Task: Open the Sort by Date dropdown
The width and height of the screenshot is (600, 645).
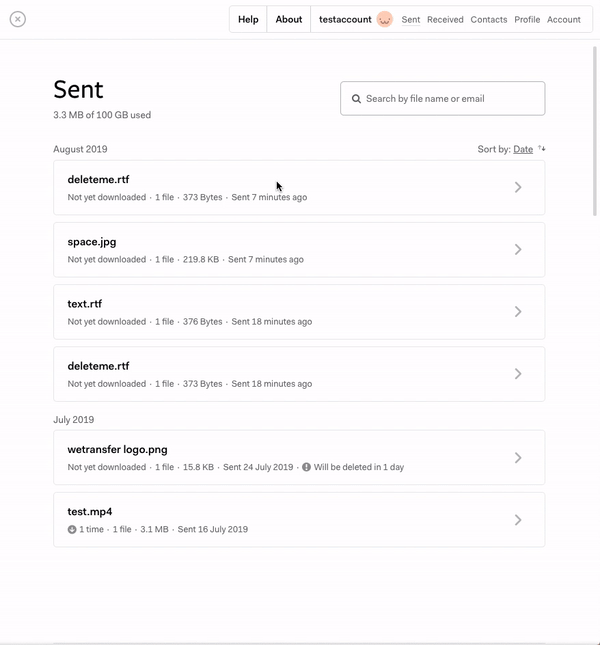Action: 523,149
